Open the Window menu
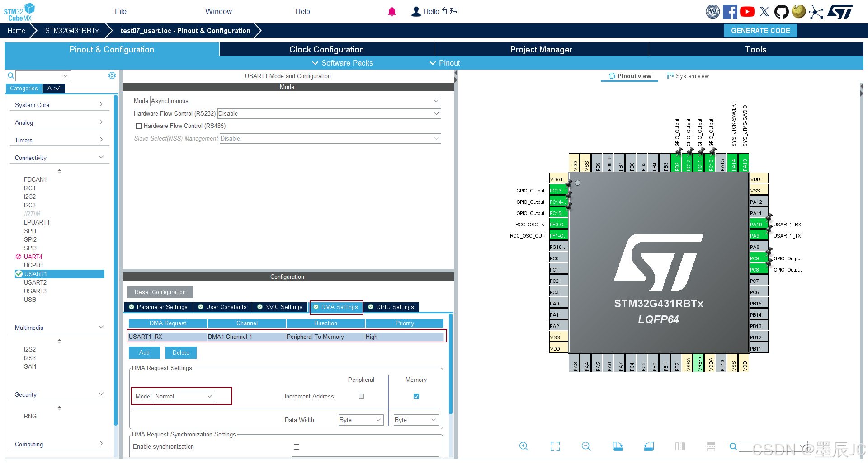The image size is (868, 464). click(218, 12)
